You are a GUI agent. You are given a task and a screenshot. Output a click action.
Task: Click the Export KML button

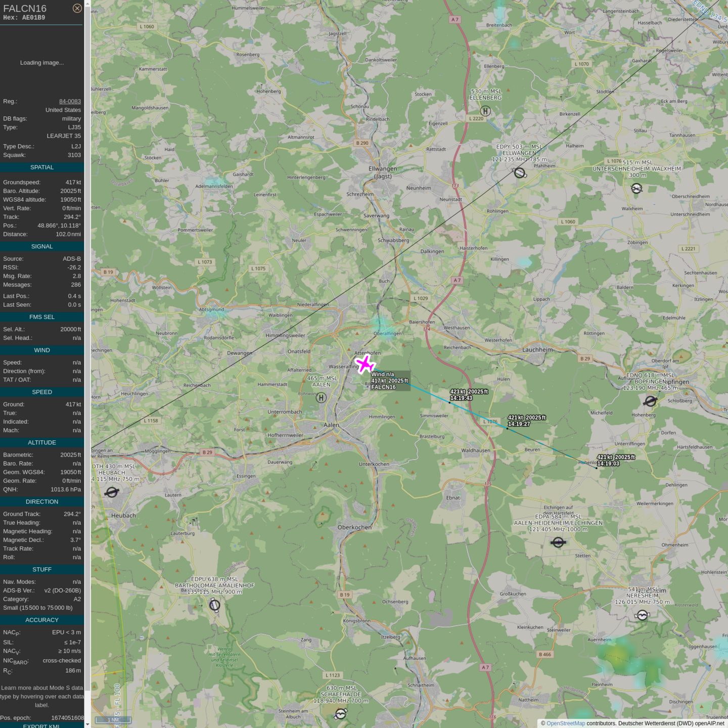click(x=41, y=725)
